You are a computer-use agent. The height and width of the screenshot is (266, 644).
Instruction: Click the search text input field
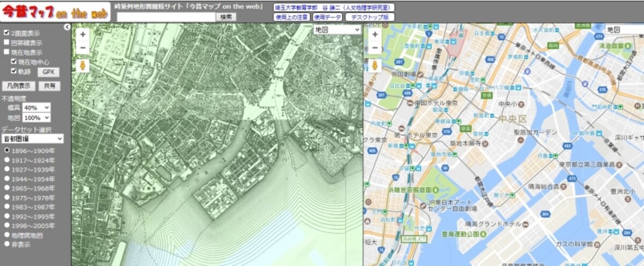coord(166,17)
